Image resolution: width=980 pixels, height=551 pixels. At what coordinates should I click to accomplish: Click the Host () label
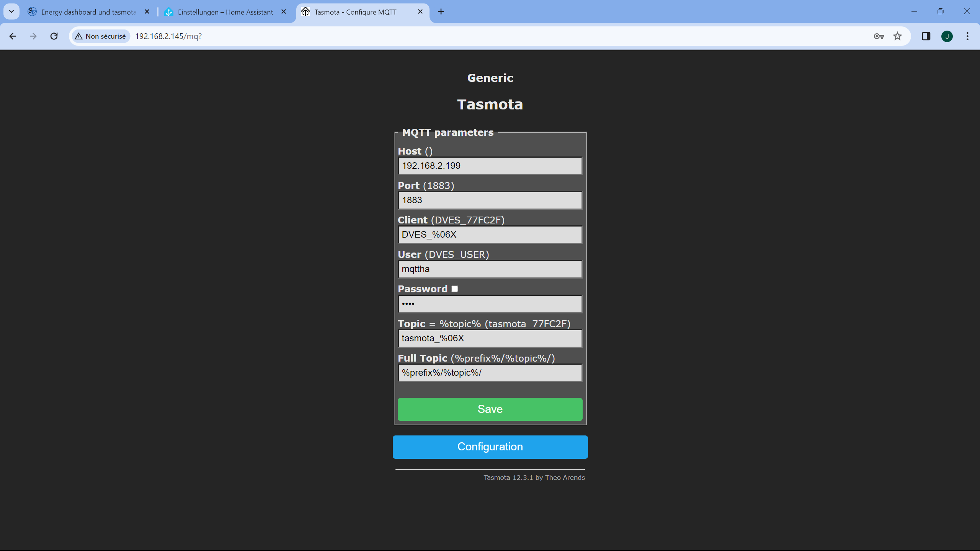coord(415,151)
